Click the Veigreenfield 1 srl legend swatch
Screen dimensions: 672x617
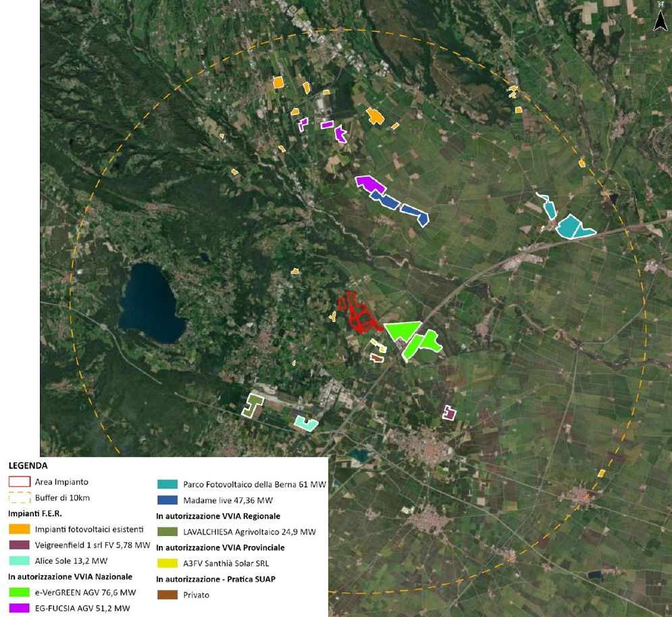(20, 545)
